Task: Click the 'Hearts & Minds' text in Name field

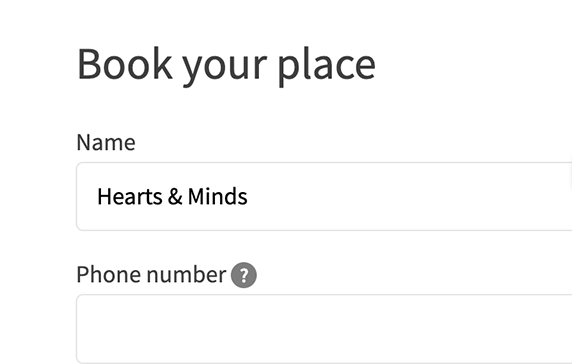Action: point(172,197)
